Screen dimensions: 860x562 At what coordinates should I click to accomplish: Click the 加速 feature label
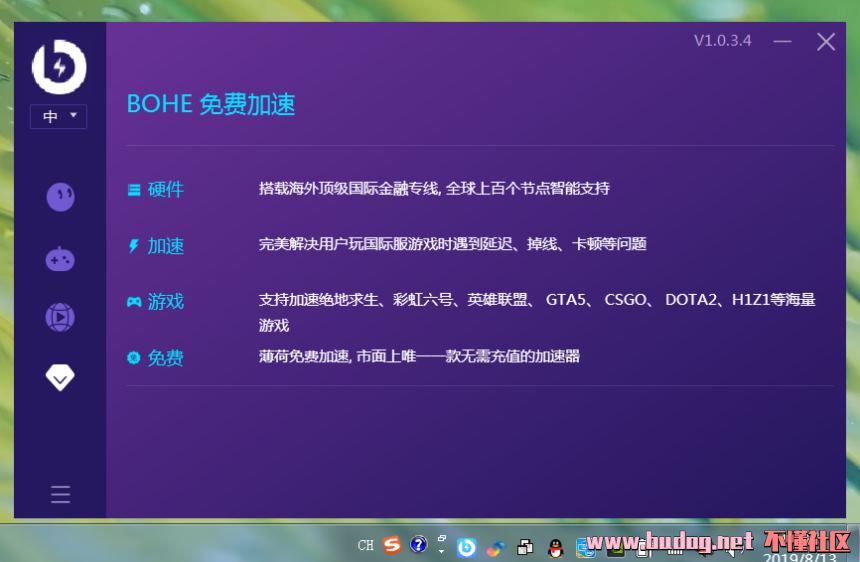tap(166, 246)
